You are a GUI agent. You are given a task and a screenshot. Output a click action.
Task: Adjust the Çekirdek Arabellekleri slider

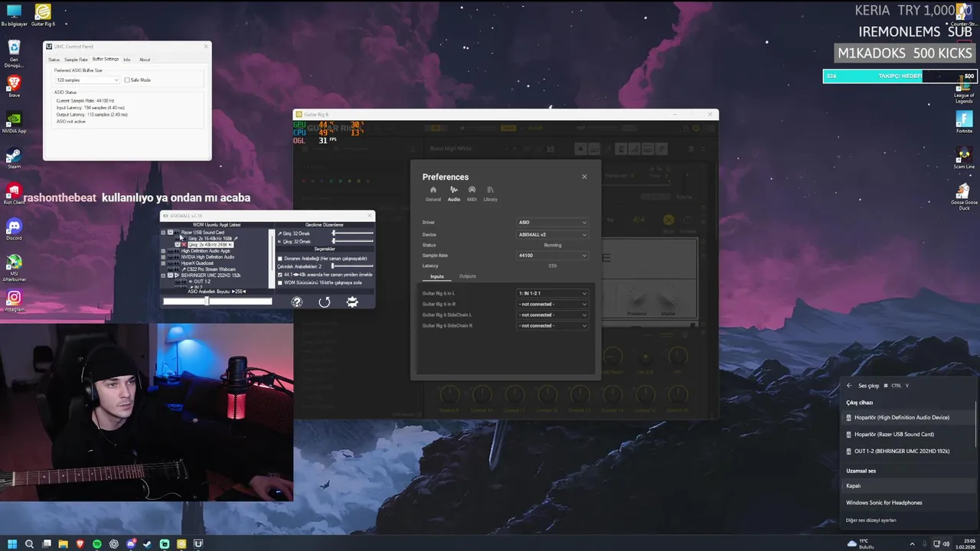[352, 266]
